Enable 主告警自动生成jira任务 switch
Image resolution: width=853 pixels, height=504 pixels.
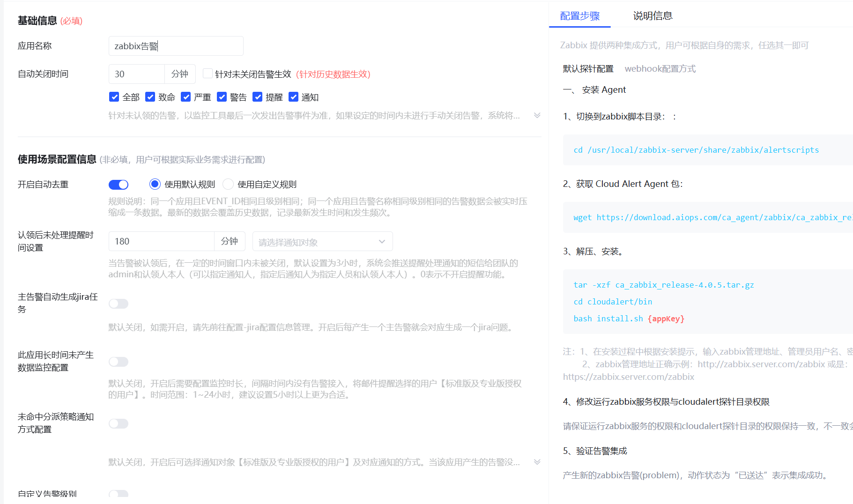(x=119, y=304)
